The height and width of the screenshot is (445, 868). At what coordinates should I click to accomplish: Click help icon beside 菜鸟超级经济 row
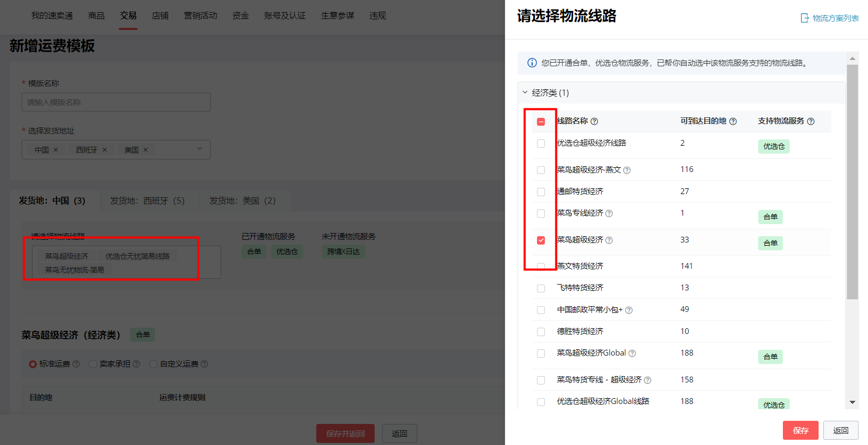609,240
